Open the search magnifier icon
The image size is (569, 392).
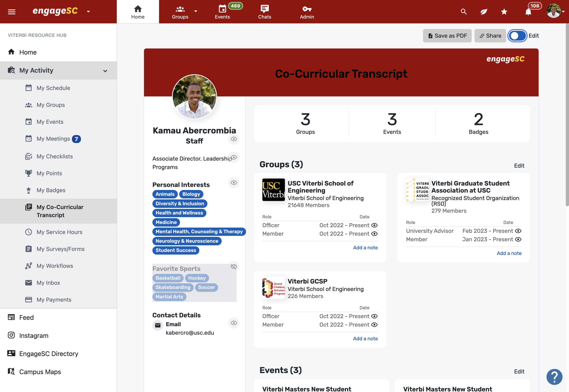coord(464,11)
